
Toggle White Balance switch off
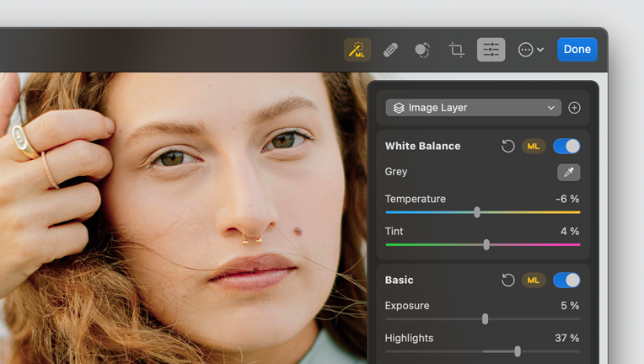pos(566,146)
